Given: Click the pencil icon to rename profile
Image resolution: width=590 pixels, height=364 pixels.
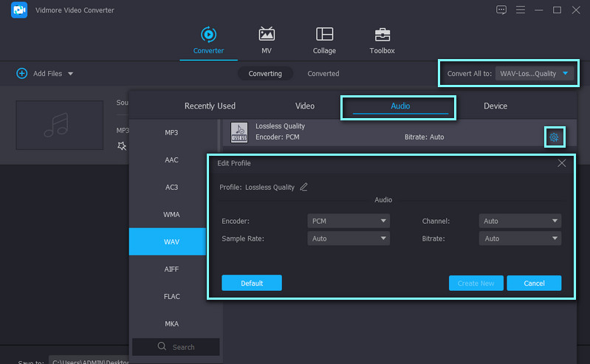Looking at the screenshot, I should [303, 188].
